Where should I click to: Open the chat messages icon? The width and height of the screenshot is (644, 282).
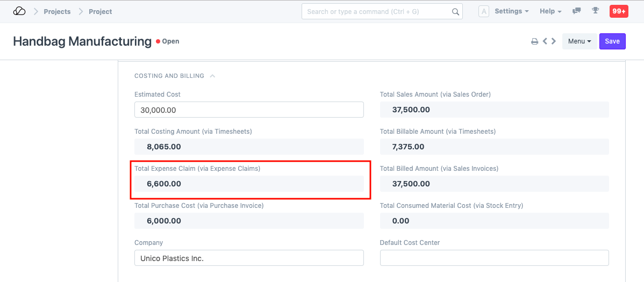point(577,11)
